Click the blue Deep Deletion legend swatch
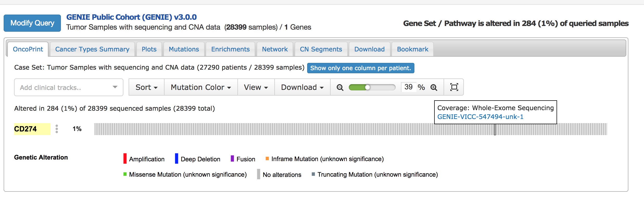Viewport: 644px width, 212px height. pos(176,158)
